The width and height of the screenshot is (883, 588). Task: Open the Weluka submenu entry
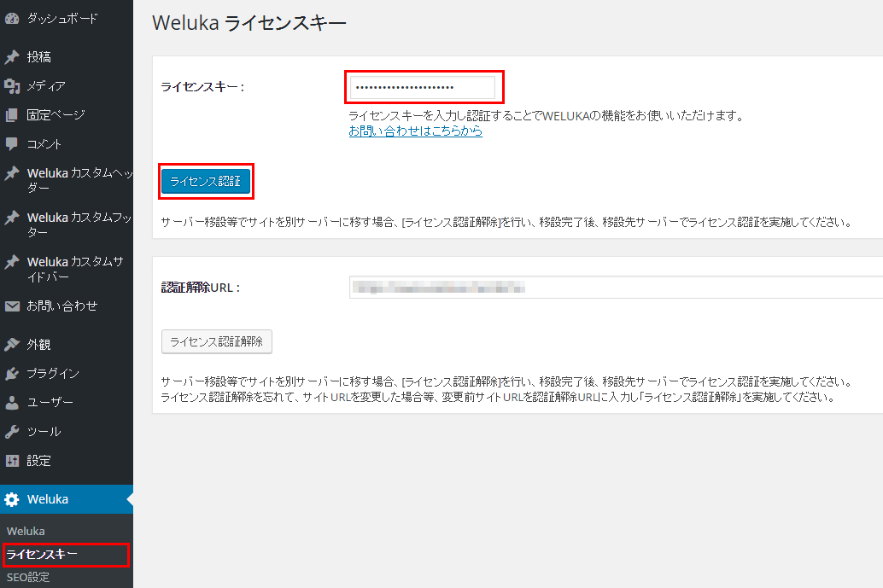(x=26, y=531)
